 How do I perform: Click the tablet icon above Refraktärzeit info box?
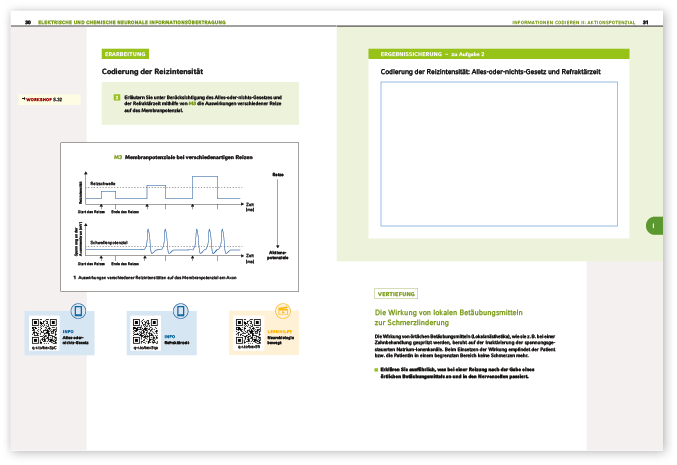point(180,310)
